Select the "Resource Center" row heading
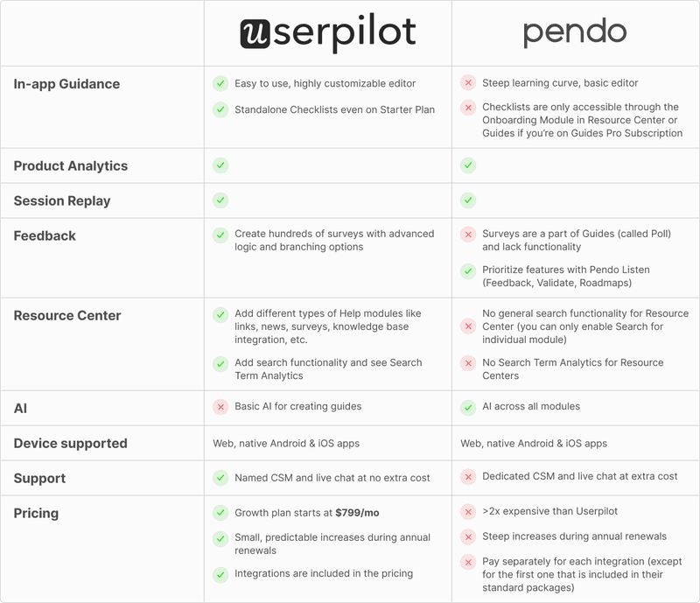 click(67, 315)
